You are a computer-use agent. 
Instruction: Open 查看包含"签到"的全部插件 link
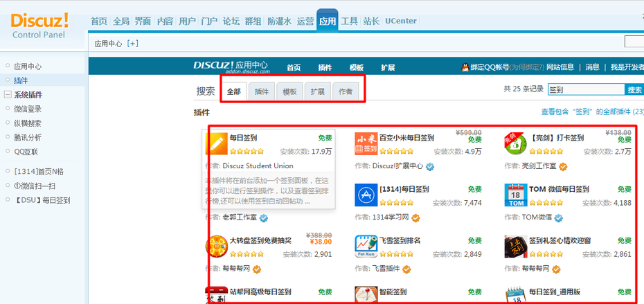click(x=592, y=111)
